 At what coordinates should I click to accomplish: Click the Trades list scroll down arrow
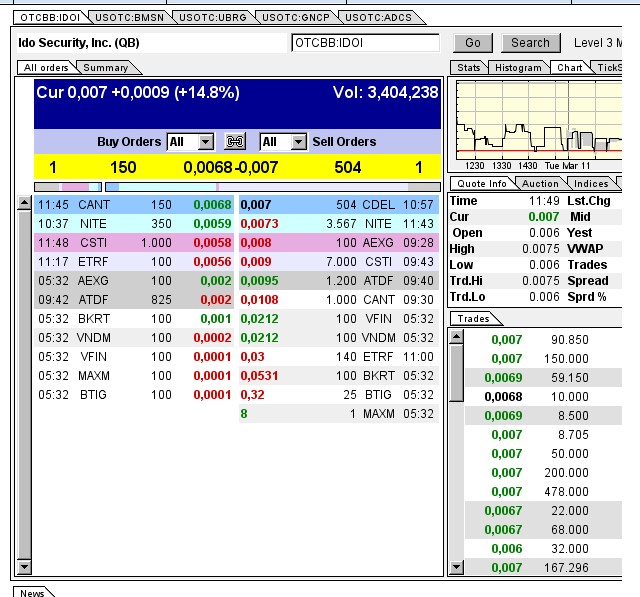click(456, 566)
